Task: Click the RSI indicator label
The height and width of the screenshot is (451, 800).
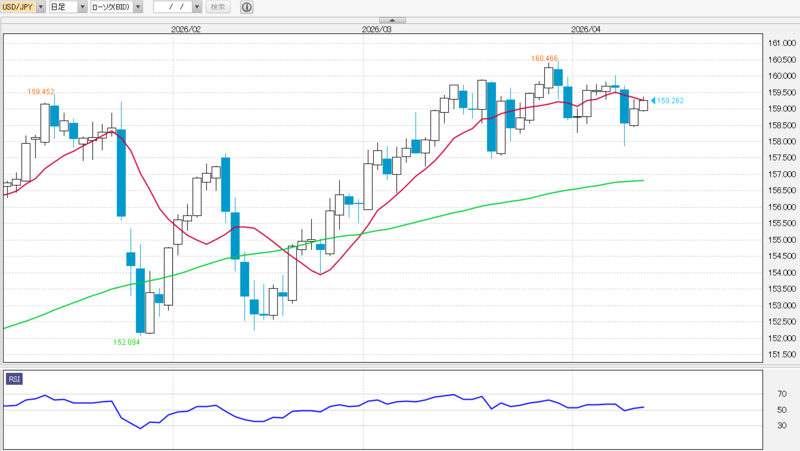Action: [x=14, y=379]
